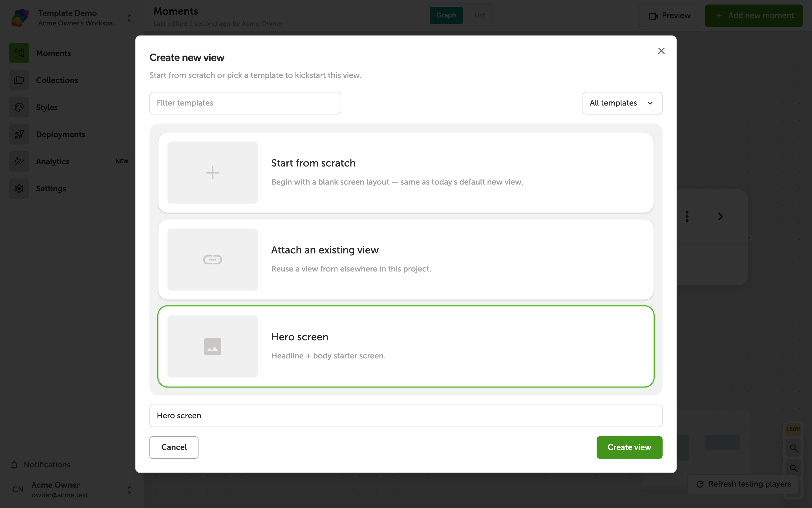The width and height of the screenshot is (812, 508).
Task: Click the refresh icon for testing players
Action: click(x=700, y=484)
